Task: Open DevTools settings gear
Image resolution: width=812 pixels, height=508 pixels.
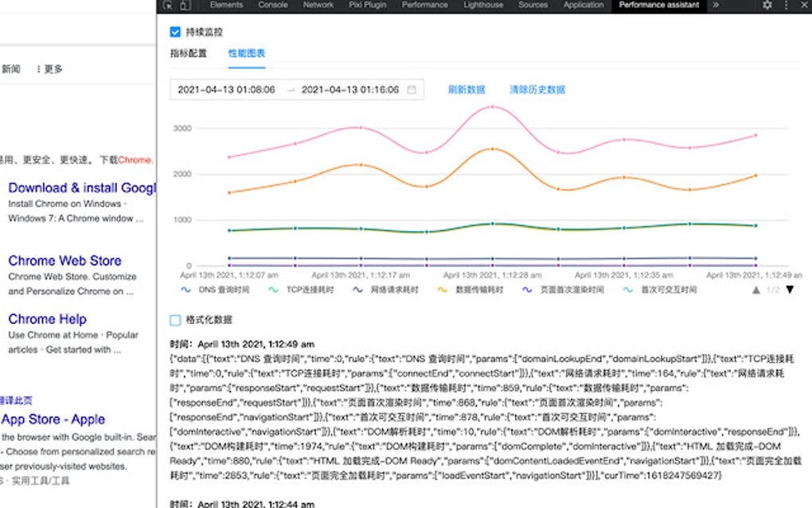Action: tap(766, 5)
